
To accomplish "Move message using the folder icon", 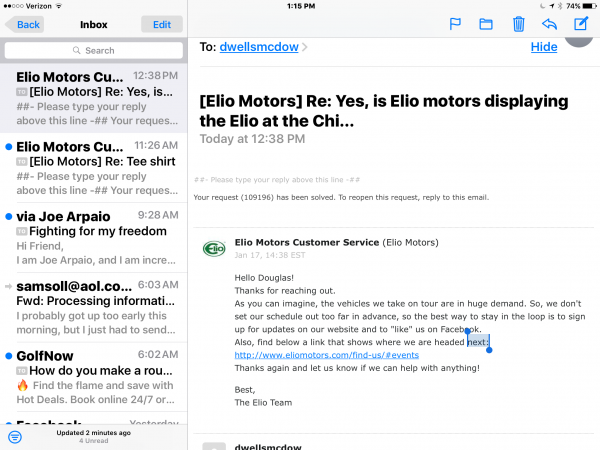I will pos(486,24).
